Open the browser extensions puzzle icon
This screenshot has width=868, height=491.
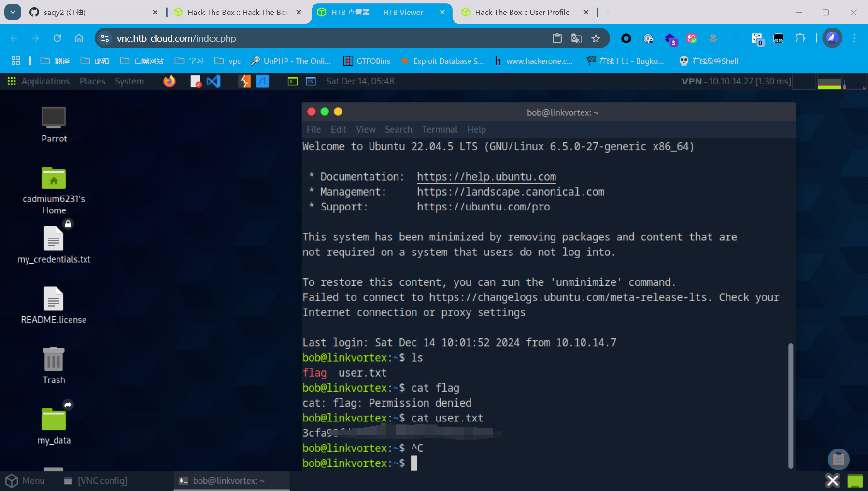800,38
